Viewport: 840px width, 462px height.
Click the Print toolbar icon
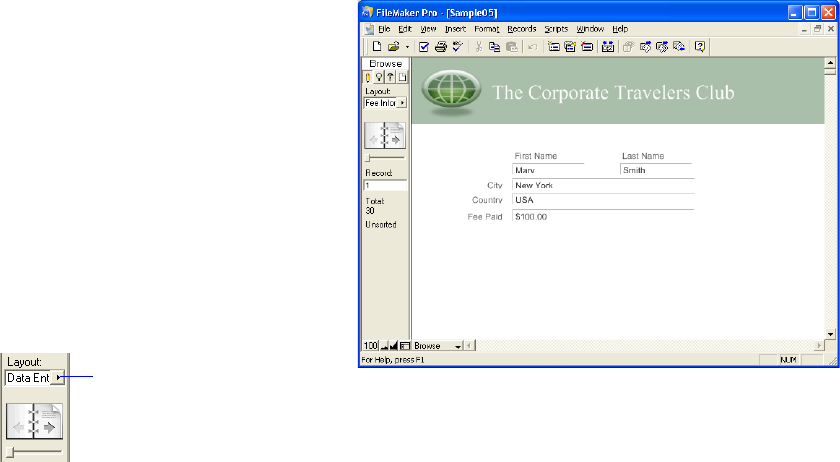tap(440, 47)
